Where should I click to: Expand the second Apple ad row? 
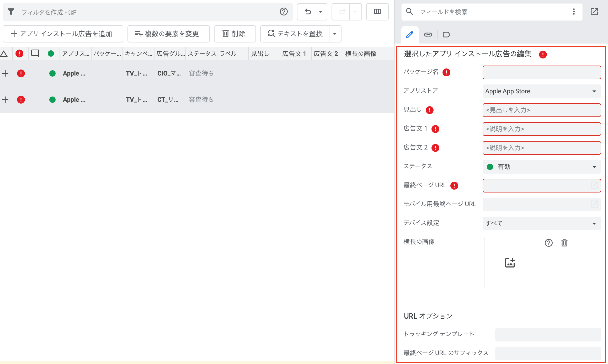(5, 100)
